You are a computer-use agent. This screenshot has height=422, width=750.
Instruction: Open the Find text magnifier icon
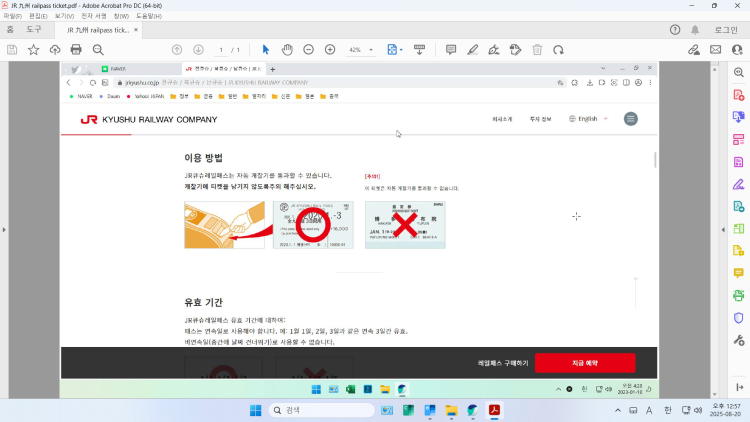(x=98, y=50)
